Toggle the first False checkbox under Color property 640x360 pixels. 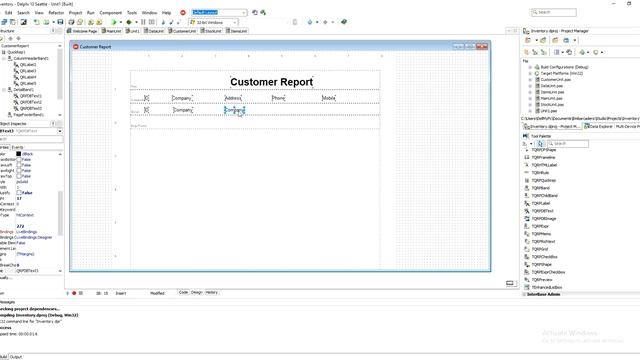[x=19, y=160]
